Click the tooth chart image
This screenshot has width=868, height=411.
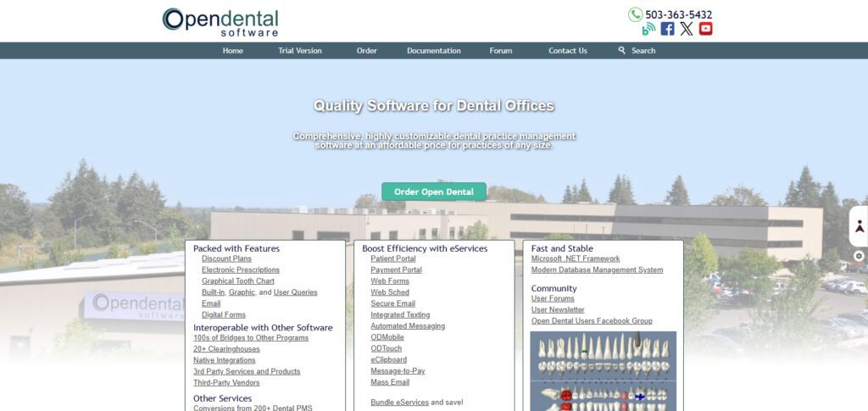pos(604,370)
